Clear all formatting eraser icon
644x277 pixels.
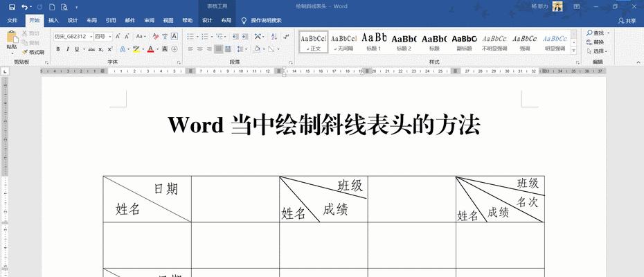click(x=155, y=37)
